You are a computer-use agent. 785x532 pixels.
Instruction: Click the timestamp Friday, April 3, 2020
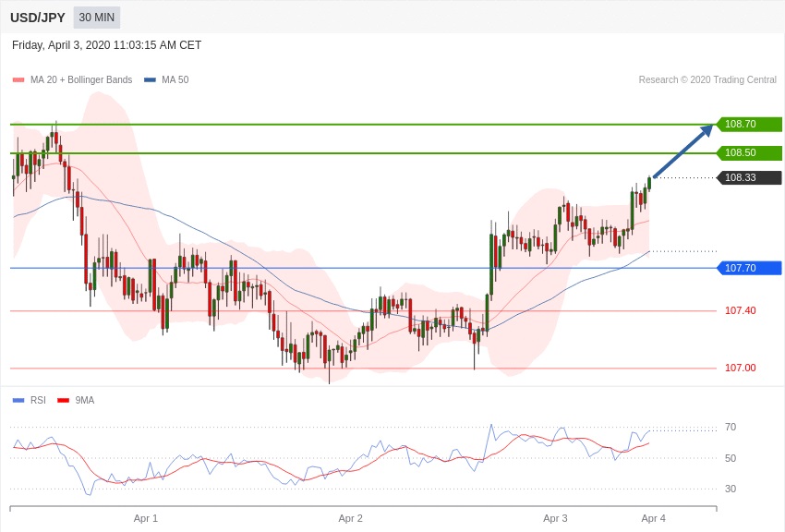click(x=106, y=45)
